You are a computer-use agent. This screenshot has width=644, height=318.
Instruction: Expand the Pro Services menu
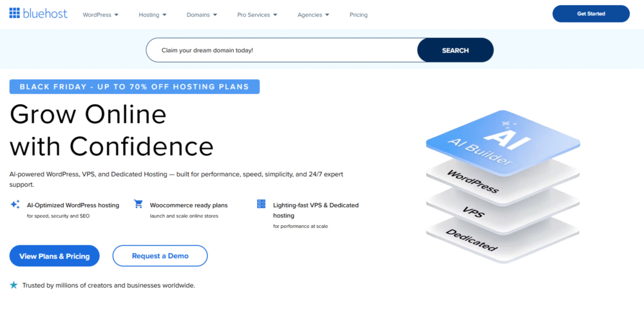tap(258, 15)
